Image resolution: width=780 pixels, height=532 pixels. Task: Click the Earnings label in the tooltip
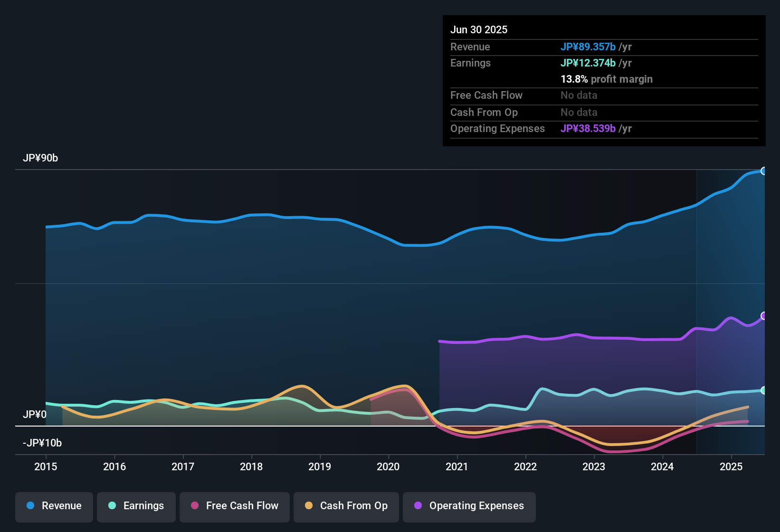pos(470,63)
